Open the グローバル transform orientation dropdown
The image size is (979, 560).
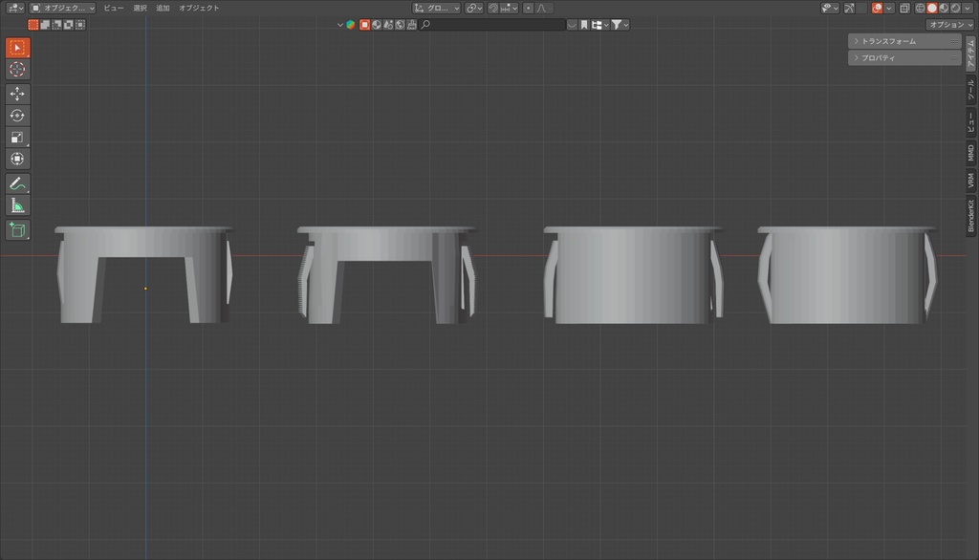coord(435,7)
